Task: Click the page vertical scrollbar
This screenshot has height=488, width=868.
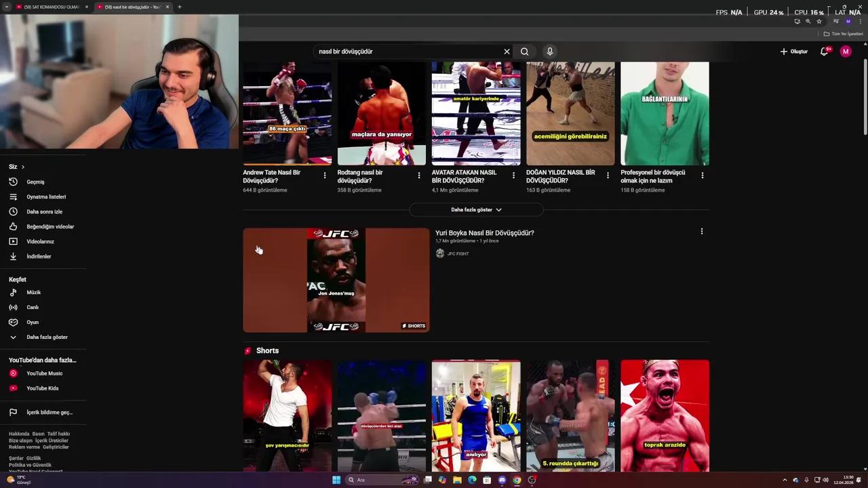Action: [865, 95]
